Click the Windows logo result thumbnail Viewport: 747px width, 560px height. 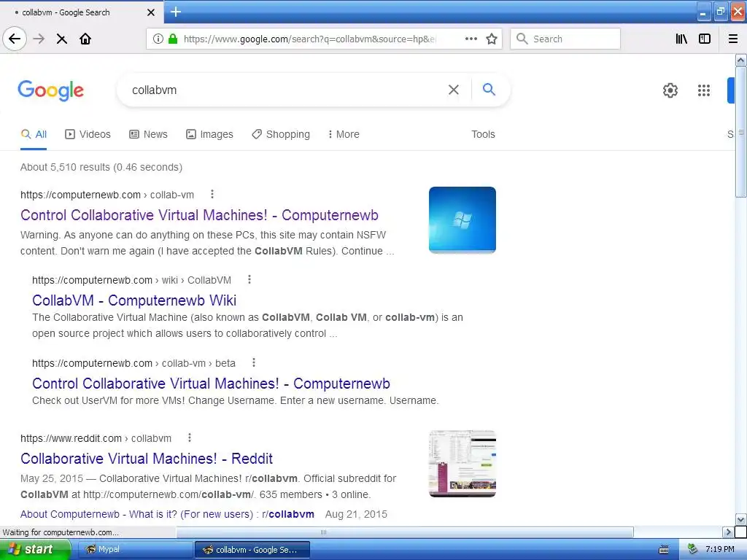(462, 220)
